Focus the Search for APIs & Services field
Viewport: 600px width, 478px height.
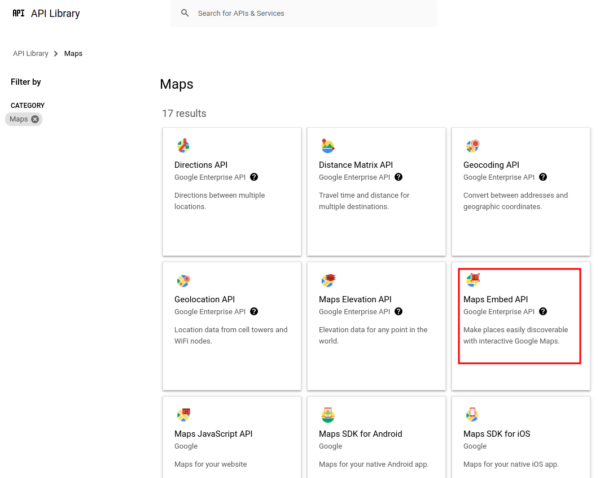tap(303, 13)
